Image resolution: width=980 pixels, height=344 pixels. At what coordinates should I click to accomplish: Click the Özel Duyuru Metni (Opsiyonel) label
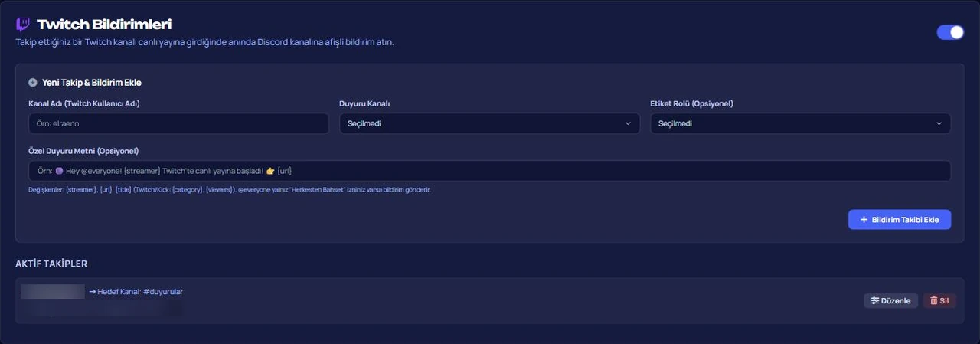click(83, 151)
